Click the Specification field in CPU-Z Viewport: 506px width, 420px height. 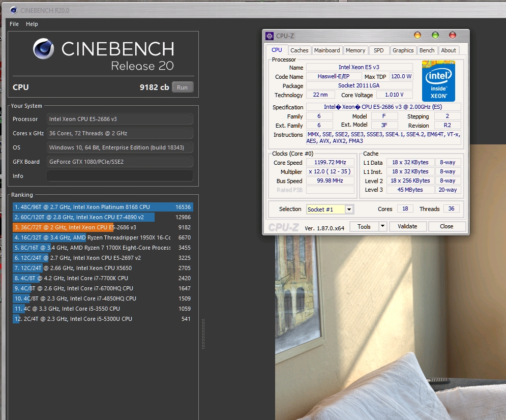click(383, 107)
